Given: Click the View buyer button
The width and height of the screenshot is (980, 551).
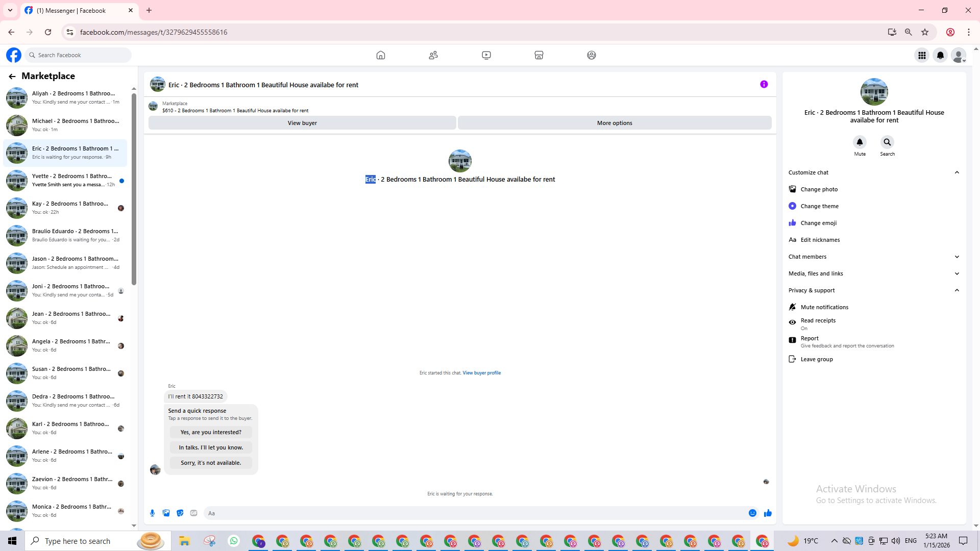Looking at the screenshot, I should click(302, 123).
